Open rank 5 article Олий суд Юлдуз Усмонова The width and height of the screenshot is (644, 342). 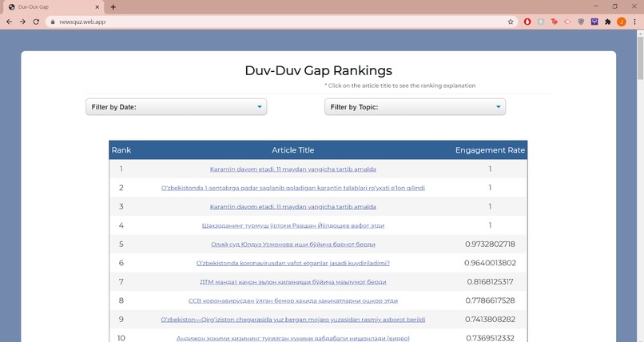click(x=293, y=245)
